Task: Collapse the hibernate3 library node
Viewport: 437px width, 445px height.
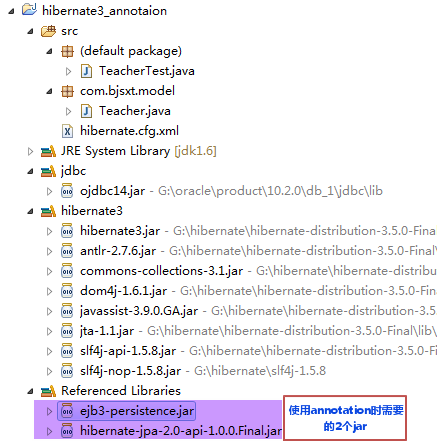Action: pyautogui.click(x=31, y=212)
